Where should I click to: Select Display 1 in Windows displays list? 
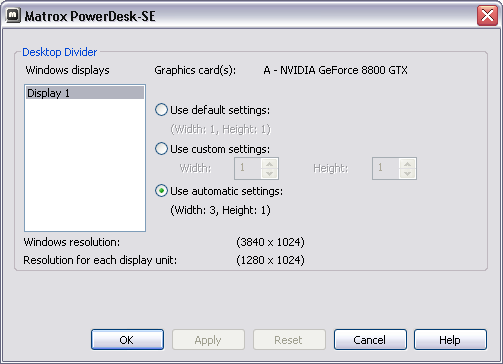point(85,93)
